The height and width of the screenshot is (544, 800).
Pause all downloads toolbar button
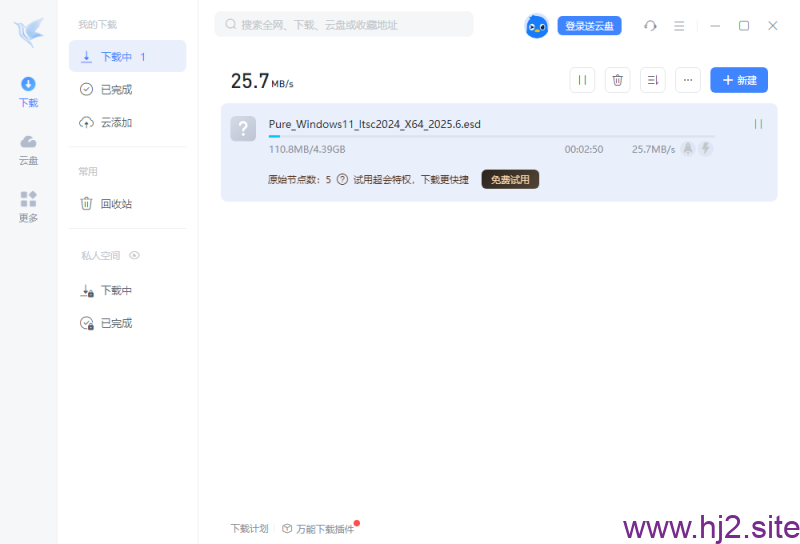(582, 80)
